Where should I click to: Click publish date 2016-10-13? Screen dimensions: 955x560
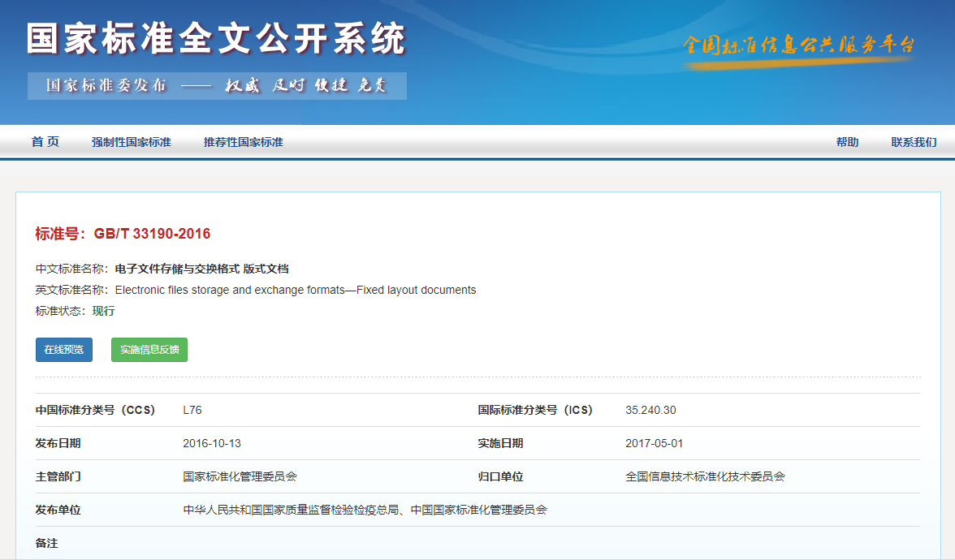click(x=212, y=443)
